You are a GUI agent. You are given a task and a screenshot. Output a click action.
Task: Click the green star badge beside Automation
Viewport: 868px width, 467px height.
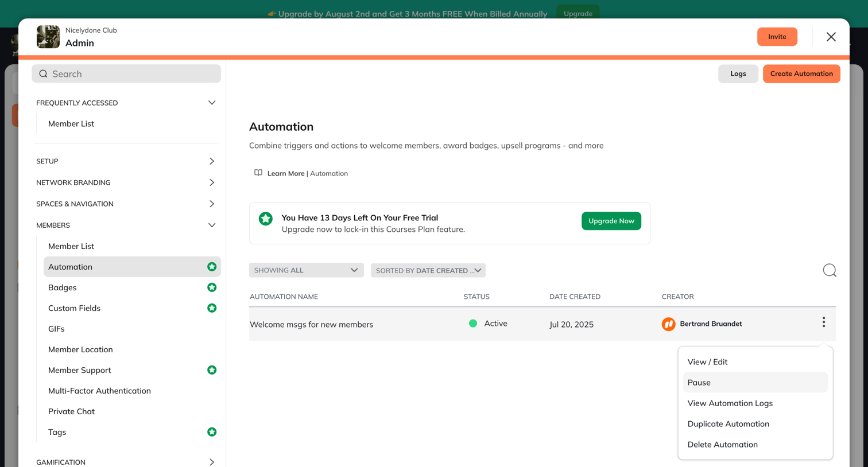coord(212,267)
